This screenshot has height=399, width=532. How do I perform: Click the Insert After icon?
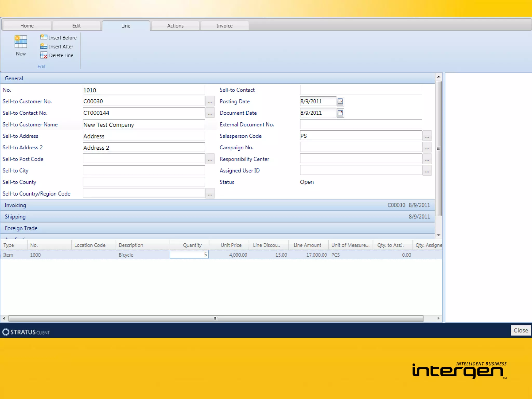pyautogui.click(x=44, y=46)
